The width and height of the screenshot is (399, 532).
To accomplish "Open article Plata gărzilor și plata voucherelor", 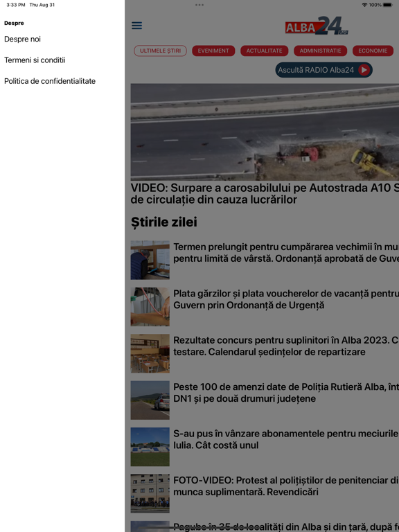I will point(286,299).
